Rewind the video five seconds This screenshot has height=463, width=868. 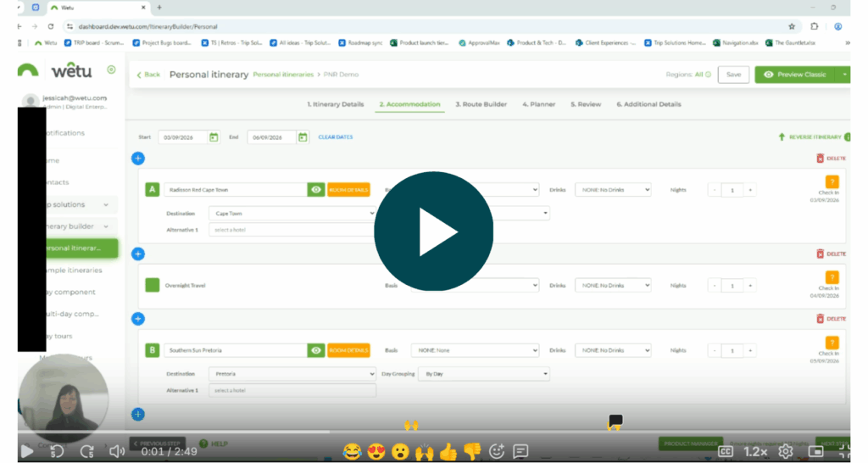(57, 451)
